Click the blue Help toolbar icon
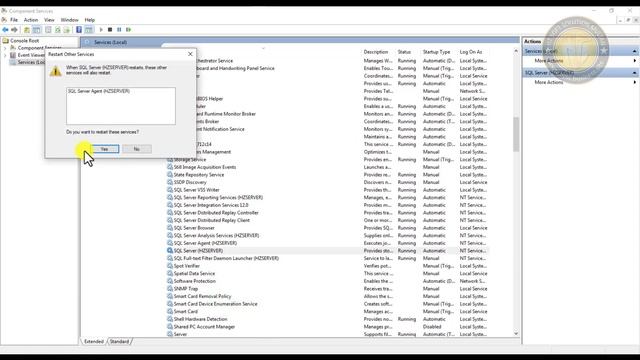Image resolution: width=640 pixels, height=360 pixels. tap(79, 30)
